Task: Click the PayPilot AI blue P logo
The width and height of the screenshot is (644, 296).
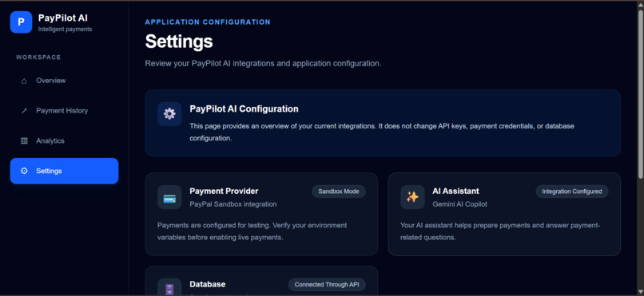Action: (21, 22)
